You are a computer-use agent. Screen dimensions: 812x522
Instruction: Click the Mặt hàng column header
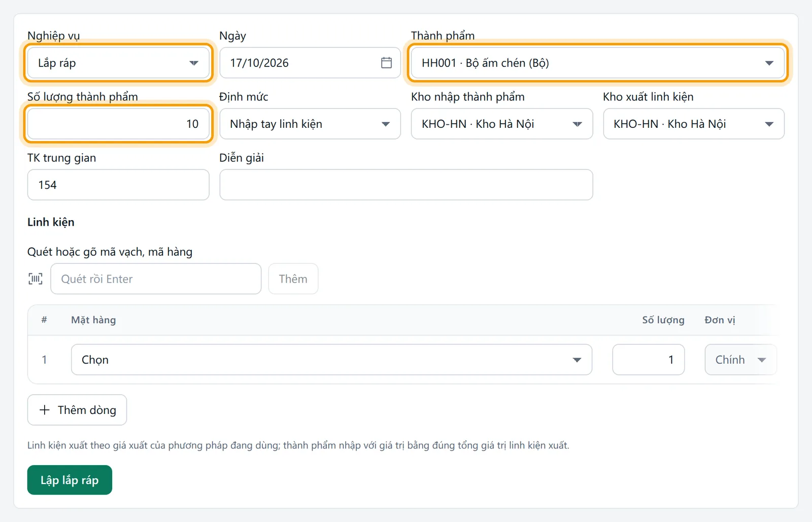tap(93, 320)
